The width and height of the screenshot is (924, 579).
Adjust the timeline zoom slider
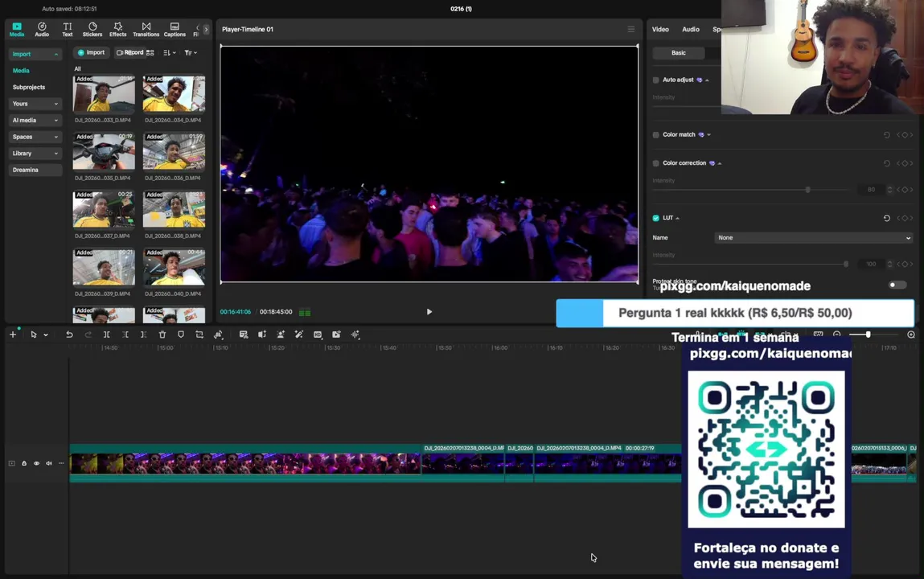[868, 335]
